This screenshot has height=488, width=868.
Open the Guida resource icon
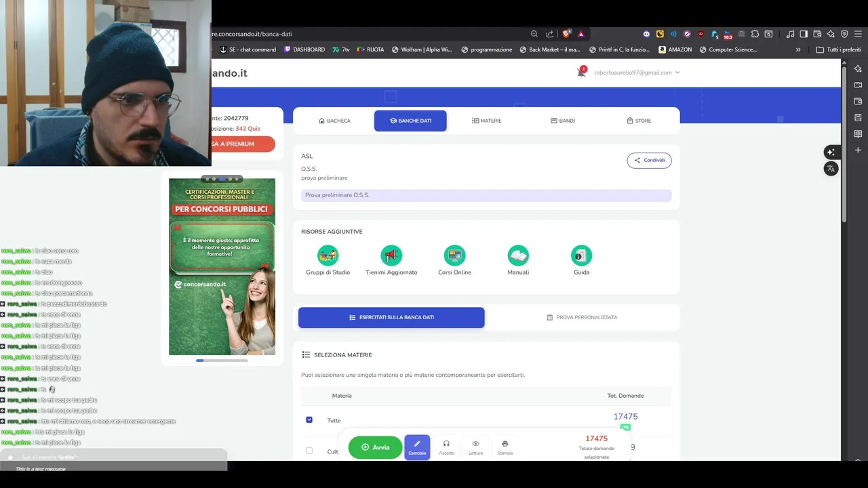click(x=581, y=256)
